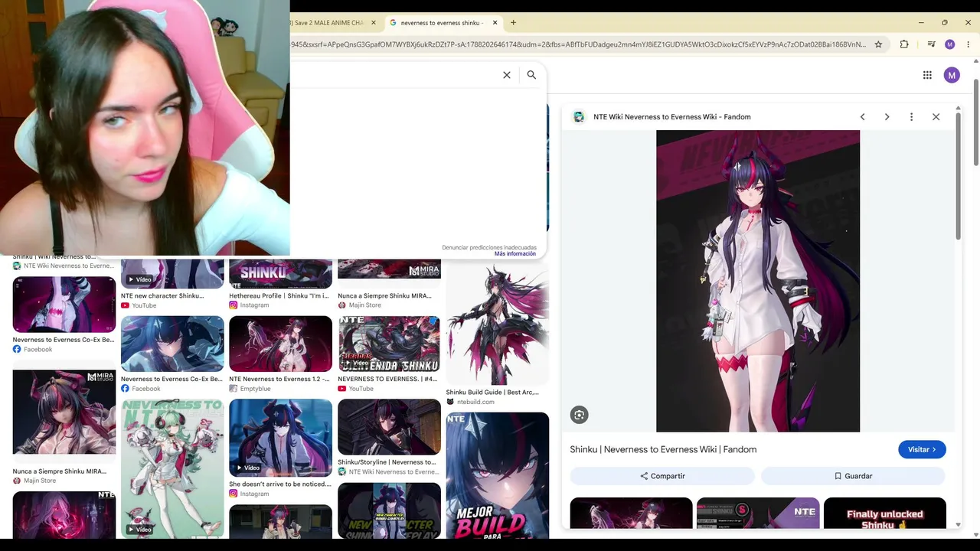Open the leftmost related thumbnail under Compartir
980x551 pixels.
[631, 513]
